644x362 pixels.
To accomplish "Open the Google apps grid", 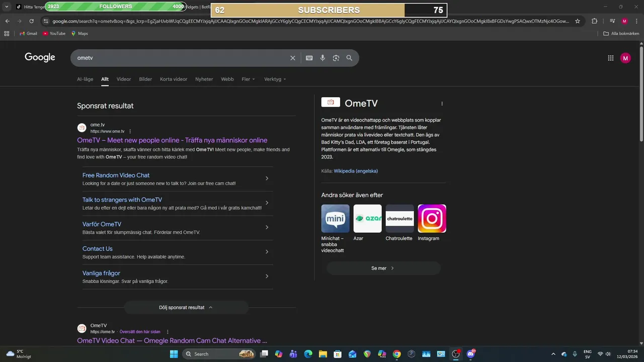I will [611, 58].
